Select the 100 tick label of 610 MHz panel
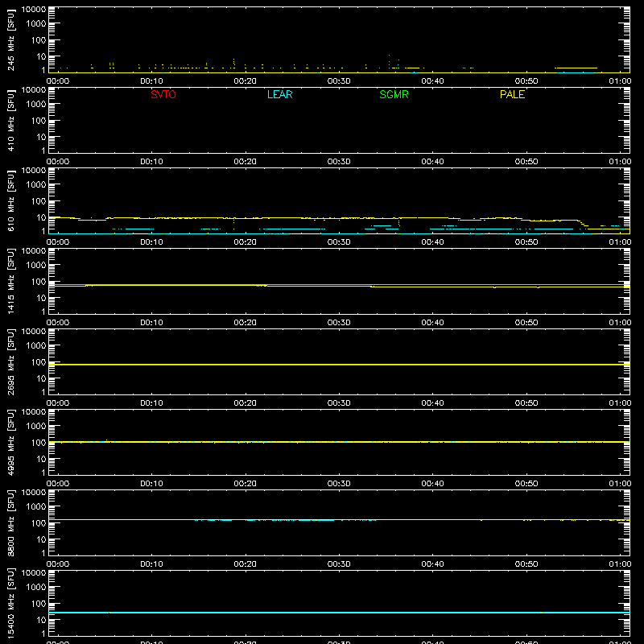Viewport: 644px width, 644px height. coord(39,201)
